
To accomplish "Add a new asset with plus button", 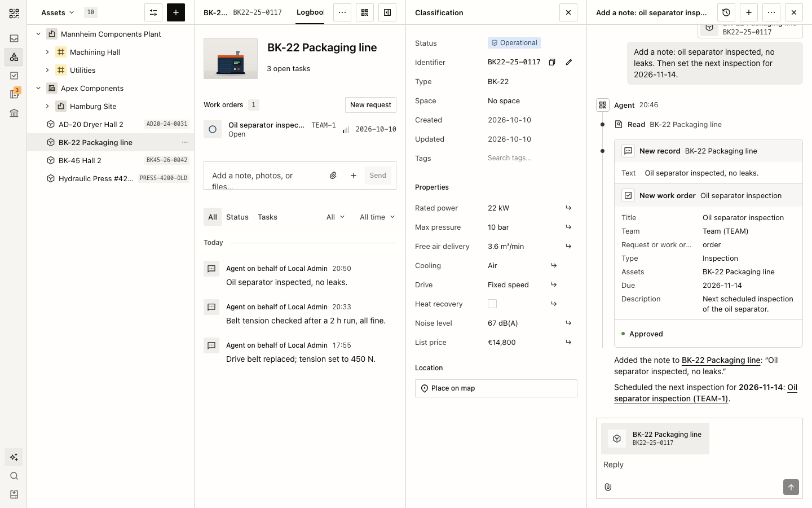I will pos(176,12).
